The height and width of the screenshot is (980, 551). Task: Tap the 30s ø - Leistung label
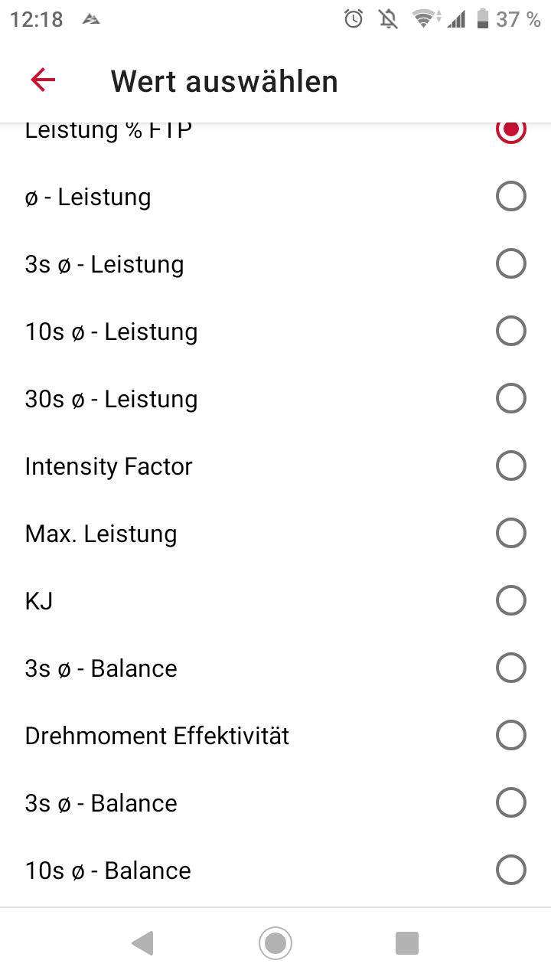coord(112,399)
